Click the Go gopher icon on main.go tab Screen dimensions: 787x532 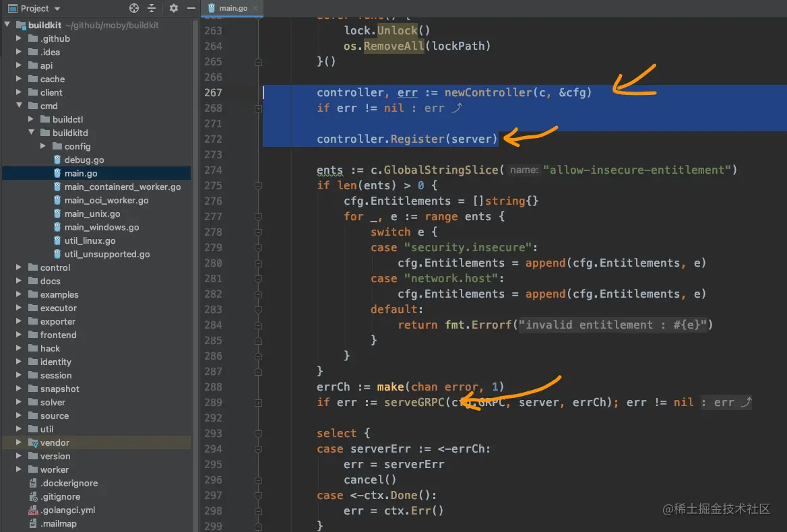pyautogui.click(x=212, y=9)
